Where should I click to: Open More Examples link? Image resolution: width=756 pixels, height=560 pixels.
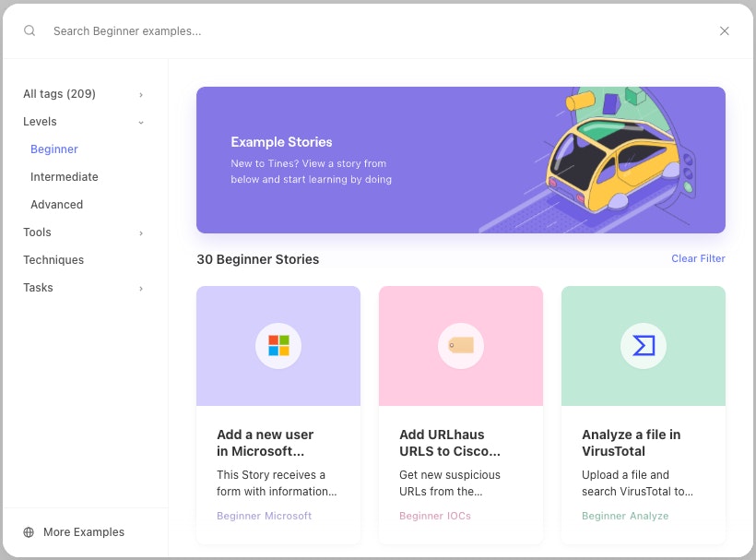pos(84,532)
